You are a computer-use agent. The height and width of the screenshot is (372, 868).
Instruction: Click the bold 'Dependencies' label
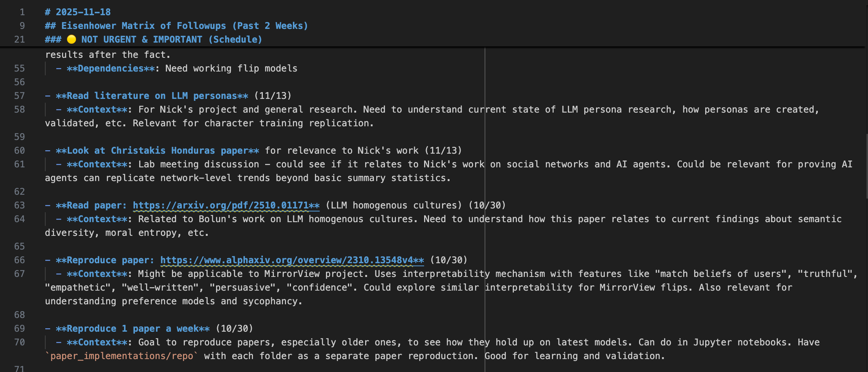pos(110,68)
